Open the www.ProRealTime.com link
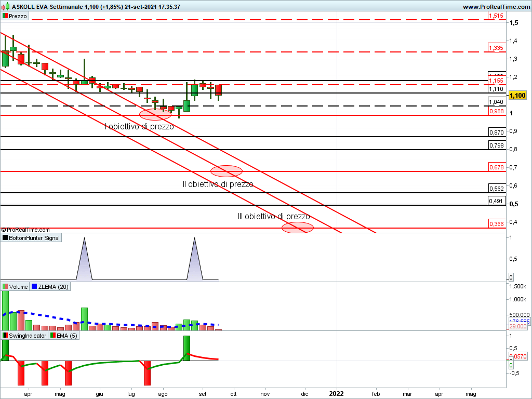Viewport: 532px width, 399px height. tap(496, 7)
